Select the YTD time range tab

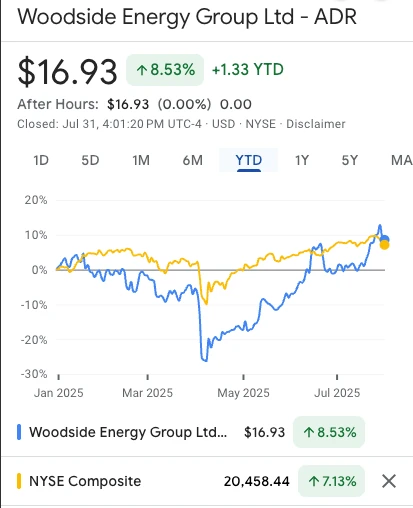249,160
